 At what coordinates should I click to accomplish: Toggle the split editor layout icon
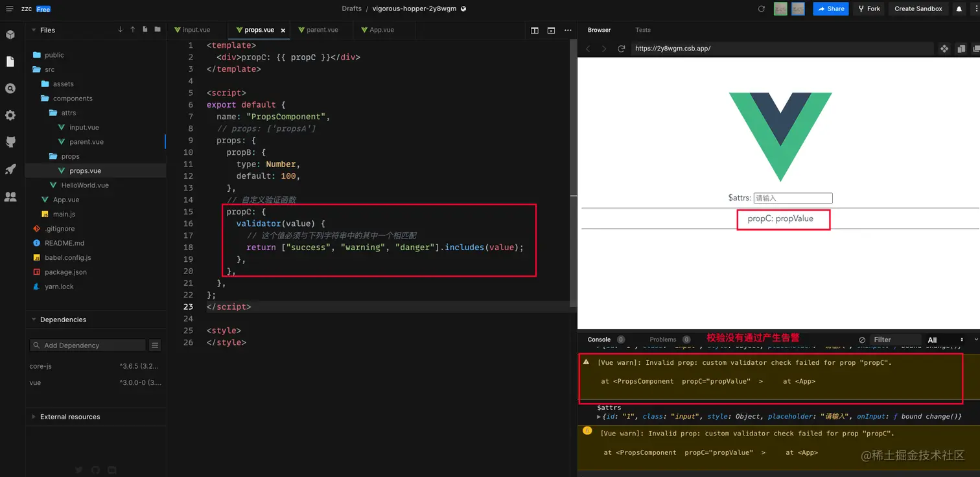coord(535,30)
